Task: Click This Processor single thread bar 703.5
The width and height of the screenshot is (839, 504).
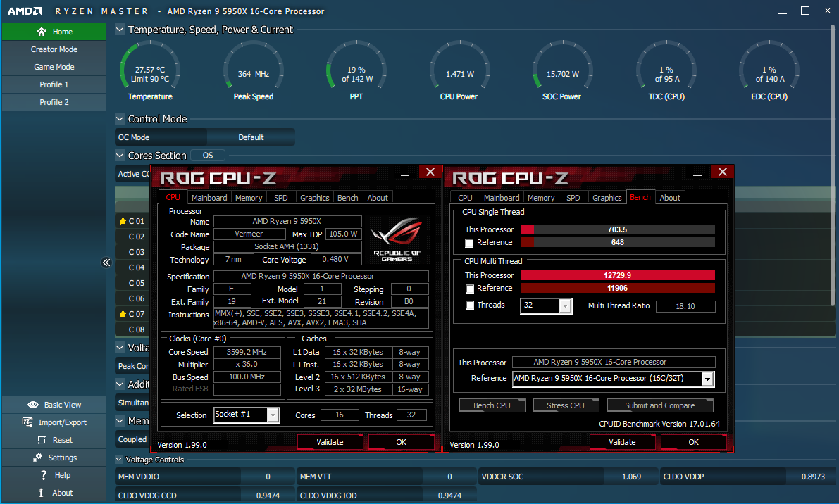Action: (x=618, y=229)
